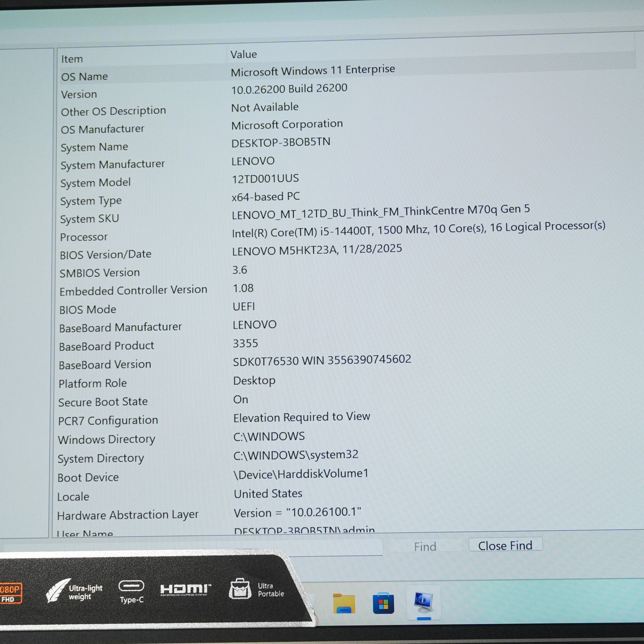Select the Locale row label
The image size is (644, 644).
pyautogui.click(x=73, y=497)
